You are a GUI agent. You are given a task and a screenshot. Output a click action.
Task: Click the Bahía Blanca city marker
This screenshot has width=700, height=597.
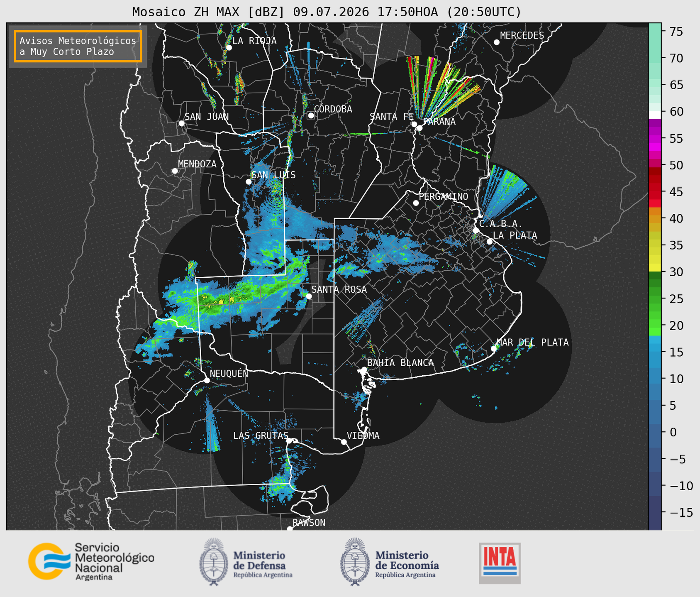(x=364, y=369)
